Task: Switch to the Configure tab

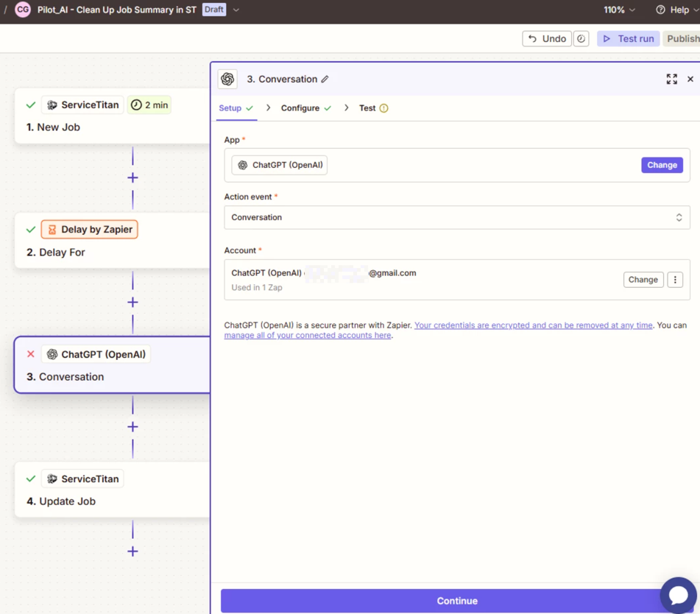Action: (x=305, y=108)
